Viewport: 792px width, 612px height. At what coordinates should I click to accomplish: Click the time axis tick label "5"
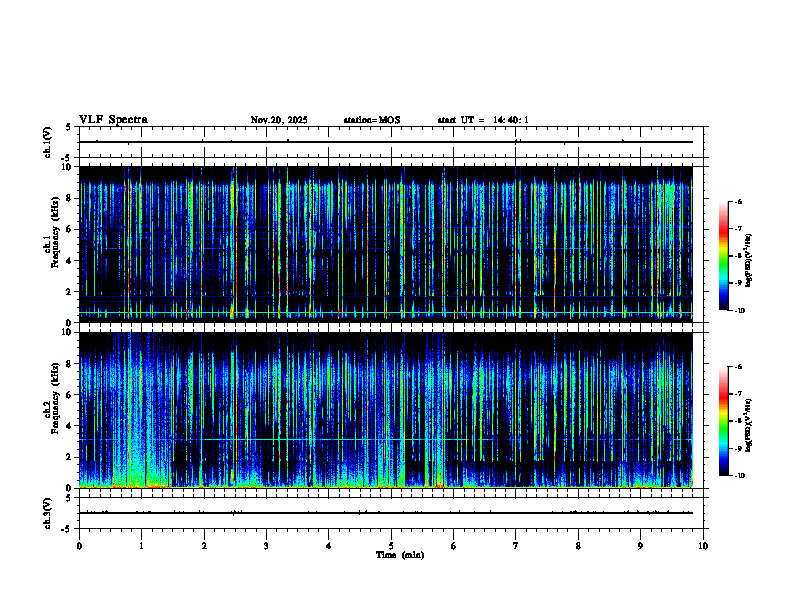pos(391,546)
